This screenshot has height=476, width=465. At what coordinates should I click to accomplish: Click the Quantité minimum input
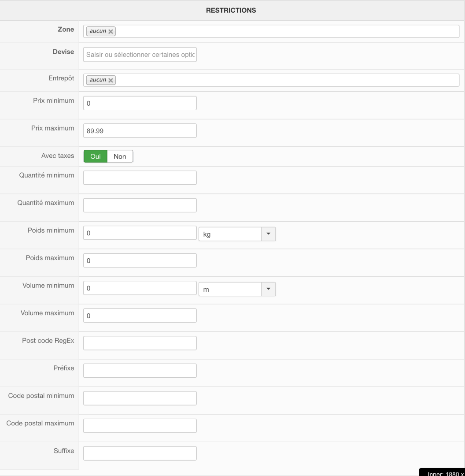pos(140,178)
